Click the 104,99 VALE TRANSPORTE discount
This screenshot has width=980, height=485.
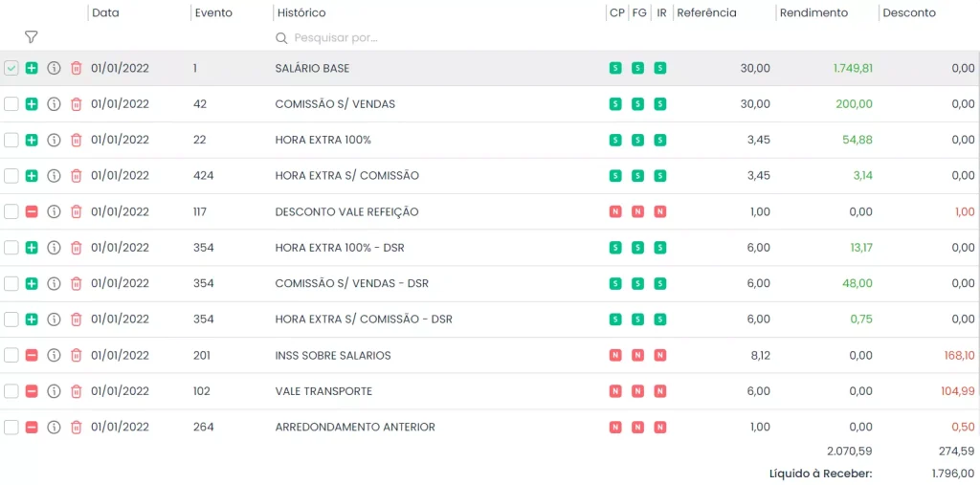pyautogui.click(x=957, y=391)
